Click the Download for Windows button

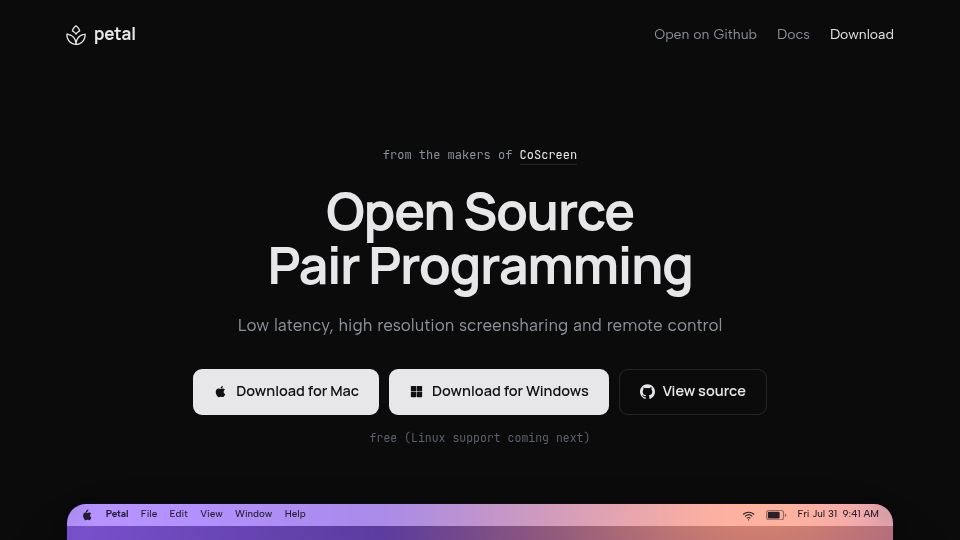pyautogui.click(x=499, y=392)
